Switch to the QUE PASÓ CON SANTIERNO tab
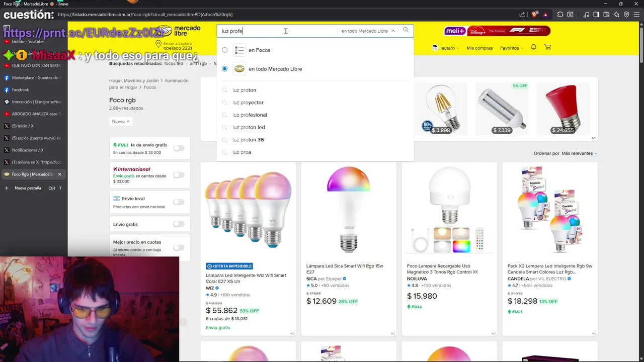 (33, 65)
